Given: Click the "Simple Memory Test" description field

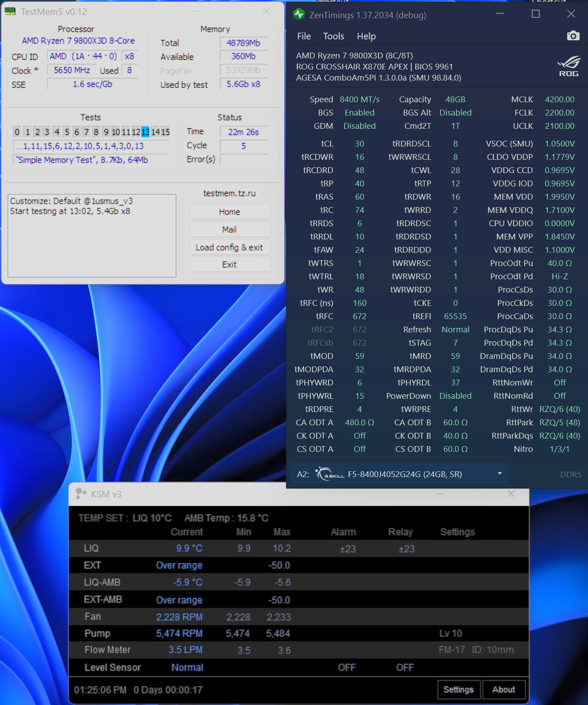Looking at the screenshot, I should [91, 160].
